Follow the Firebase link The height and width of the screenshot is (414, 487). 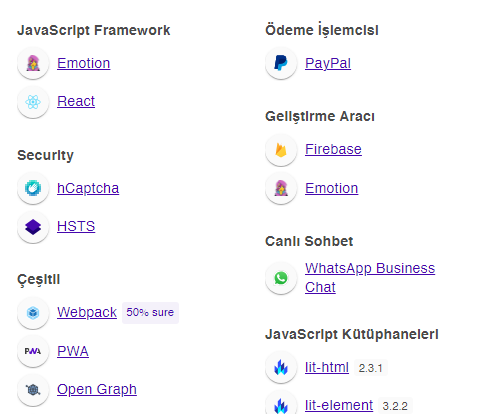(333, 149)
